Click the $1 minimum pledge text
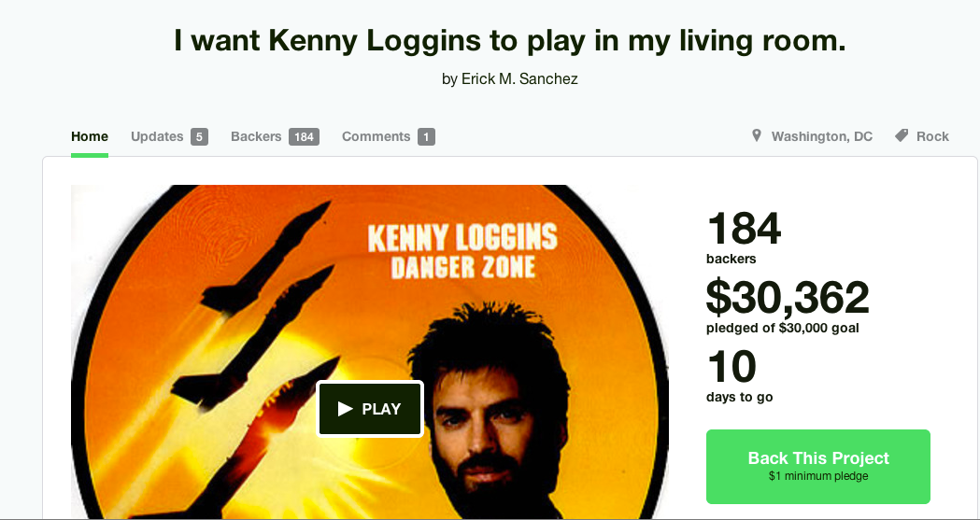Viewport: 980px width, 520px height. click(818, 476)
